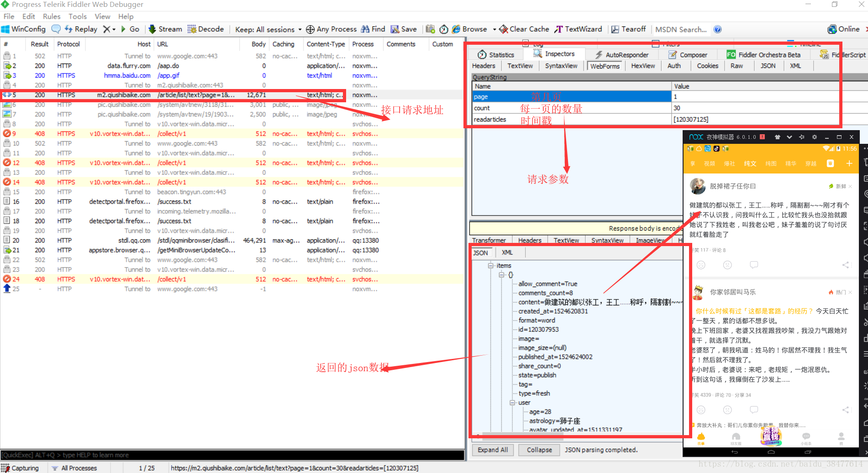
Task: Open Nox emulator settings gear icon
Action: click(814, 137)
